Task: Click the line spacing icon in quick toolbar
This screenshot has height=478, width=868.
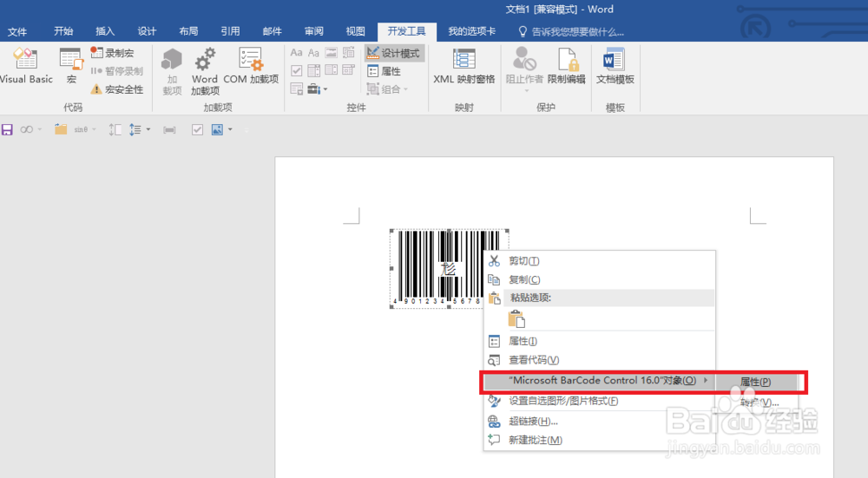Action: tap(135, 129)
